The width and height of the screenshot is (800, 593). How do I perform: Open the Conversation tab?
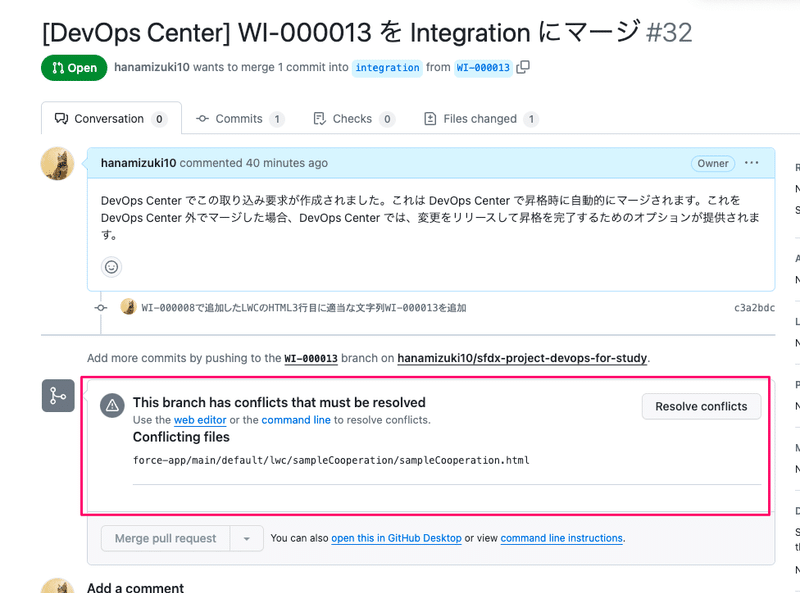pyautogui.click(x=111, y=118)
